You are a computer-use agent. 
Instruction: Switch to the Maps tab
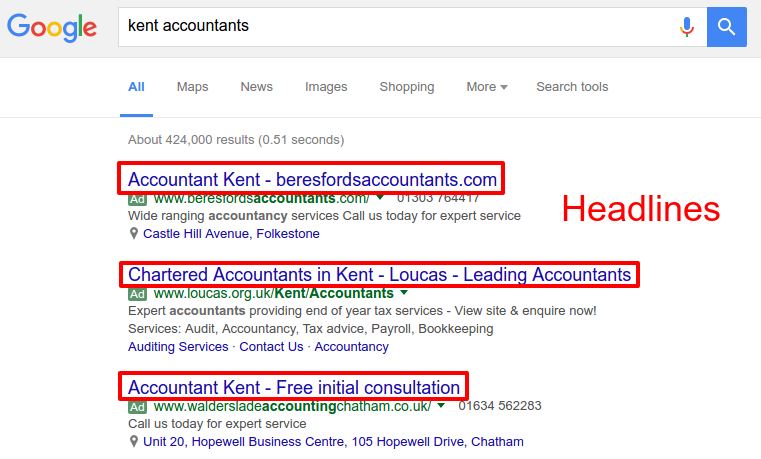(x=192, y=87)
